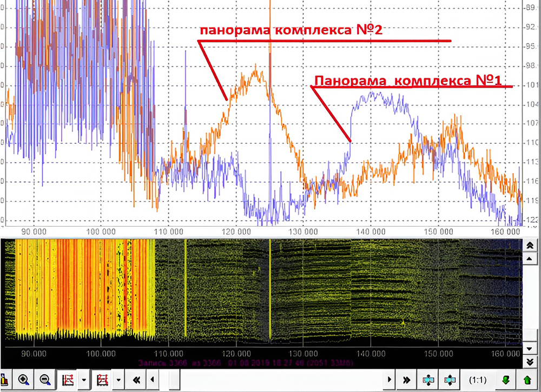Viewport: 541px width, 392px height.
Task: Click the horizontal fit icon with blue rectangle
Action: click(428, 380)
